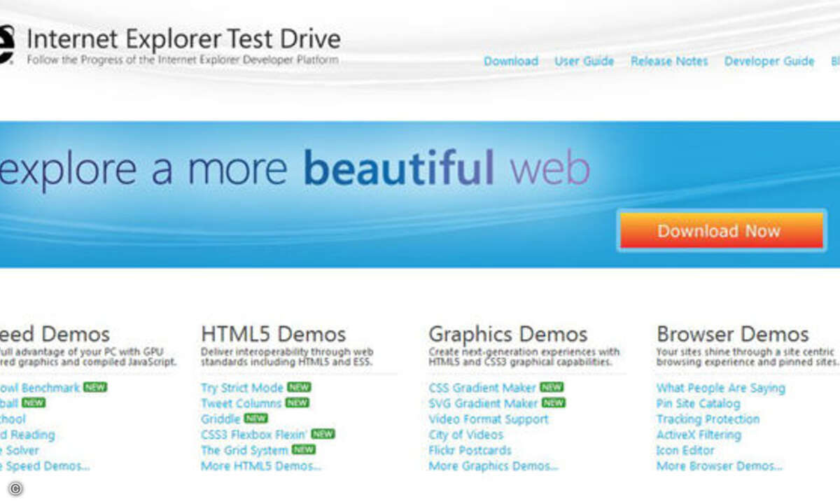
Task: Launch the Tweet Columns demo
Action: point(241,403)
